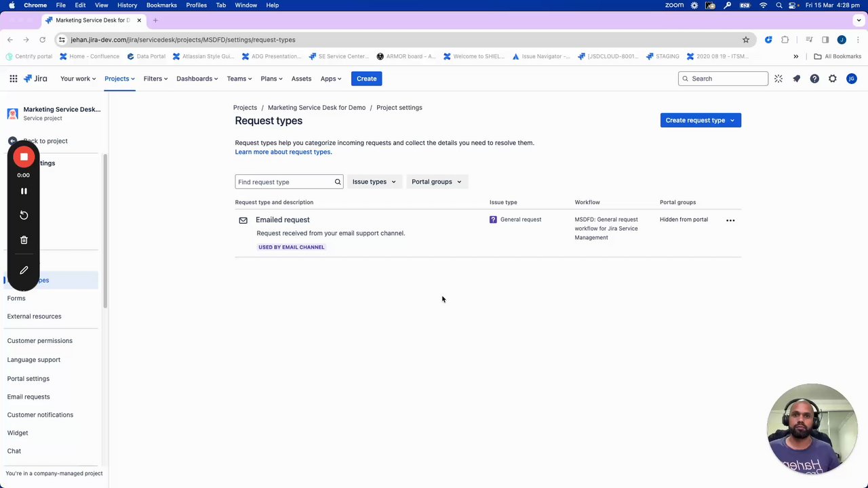Screen dimensions: 868x488
Task: Click the Jira Search box
Action: coord(723,79)
